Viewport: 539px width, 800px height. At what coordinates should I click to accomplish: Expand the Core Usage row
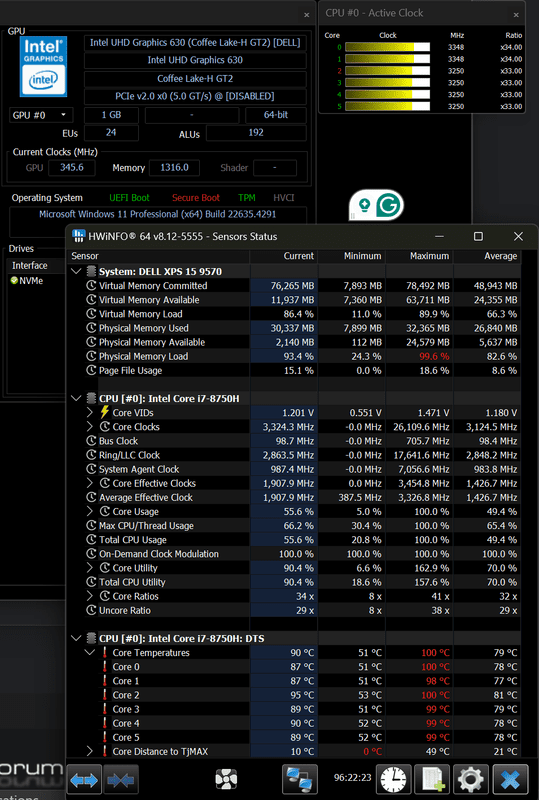90,511
